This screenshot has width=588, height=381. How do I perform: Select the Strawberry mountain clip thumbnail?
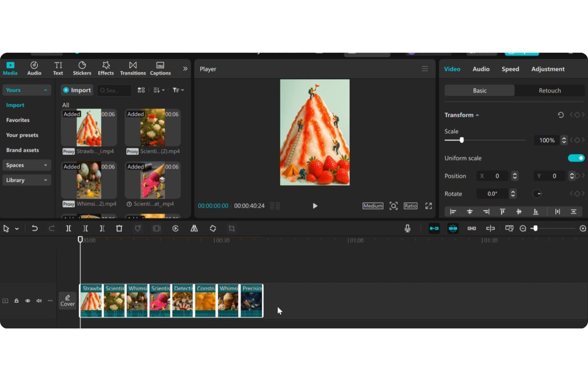89,127
